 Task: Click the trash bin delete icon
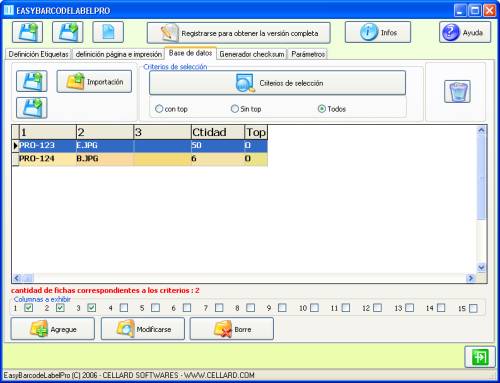click(x=457, y=91)
